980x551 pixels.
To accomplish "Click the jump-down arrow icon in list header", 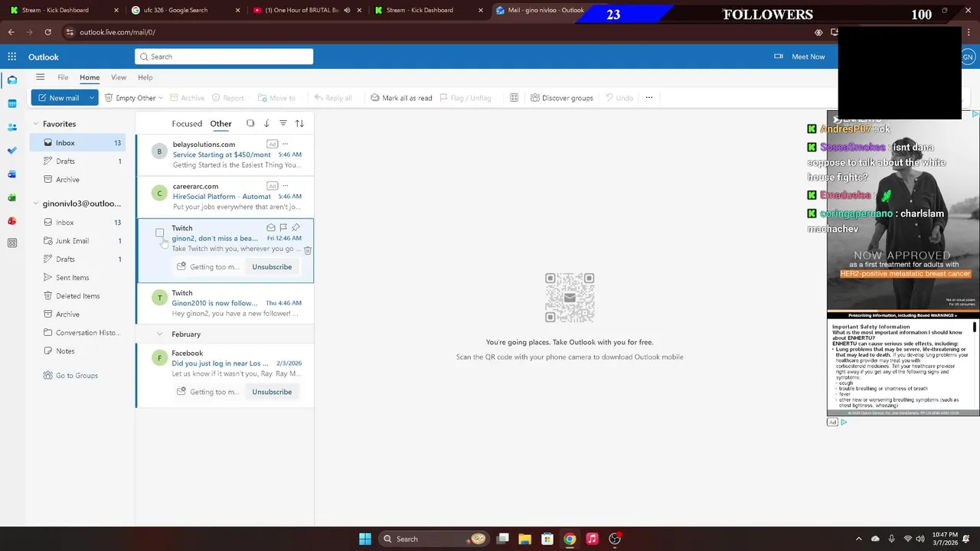I will click(x=266, y=123).
